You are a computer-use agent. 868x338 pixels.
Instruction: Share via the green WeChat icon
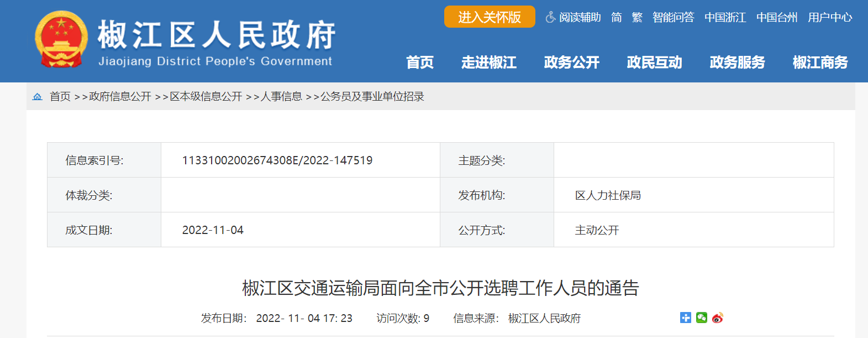[702, 318]
